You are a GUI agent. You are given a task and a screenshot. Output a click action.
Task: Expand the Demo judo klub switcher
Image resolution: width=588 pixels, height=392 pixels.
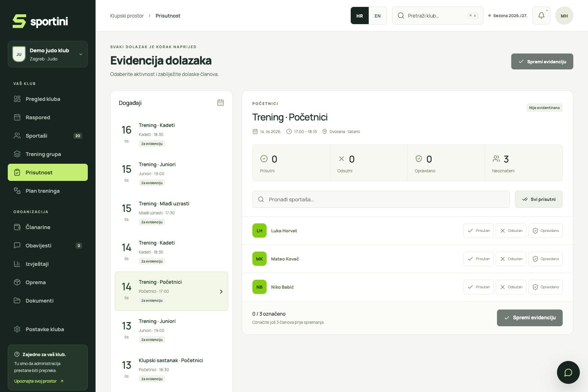(48, 54)
